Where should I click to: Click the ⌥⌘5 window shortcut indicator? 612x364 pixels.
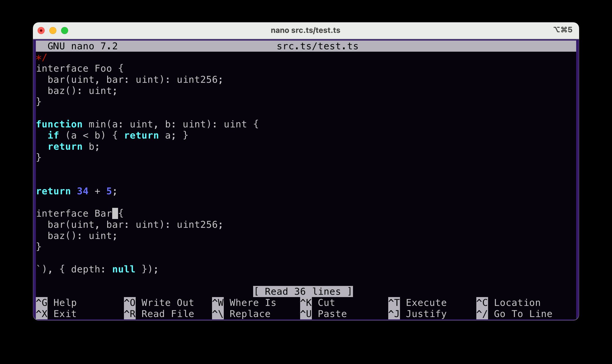click(563, 30)
